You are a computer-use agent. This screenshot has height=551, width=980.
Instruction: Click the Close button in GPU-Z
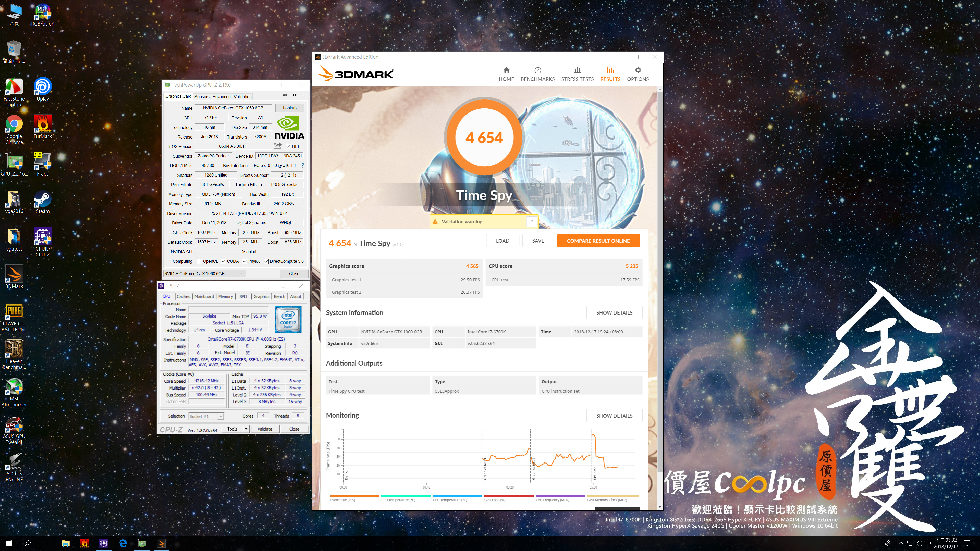(x=294, y=274)
